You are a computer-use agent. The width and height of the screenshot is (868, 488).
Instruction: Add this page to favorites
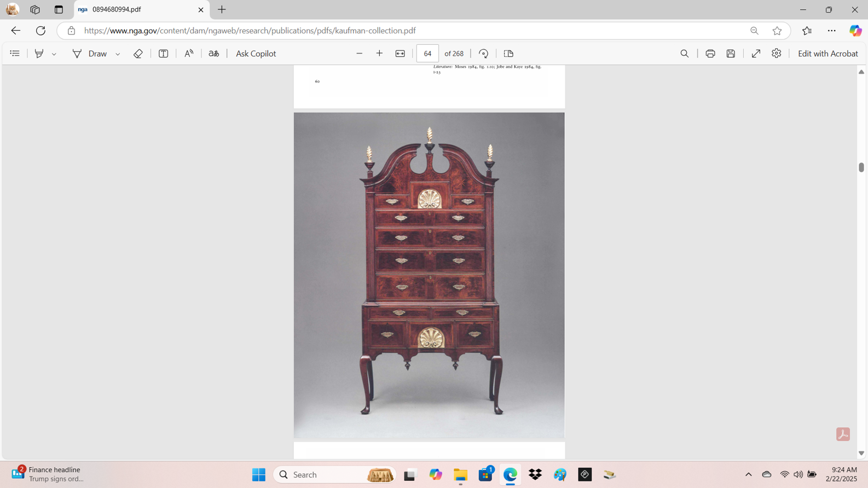pos(777,31)
